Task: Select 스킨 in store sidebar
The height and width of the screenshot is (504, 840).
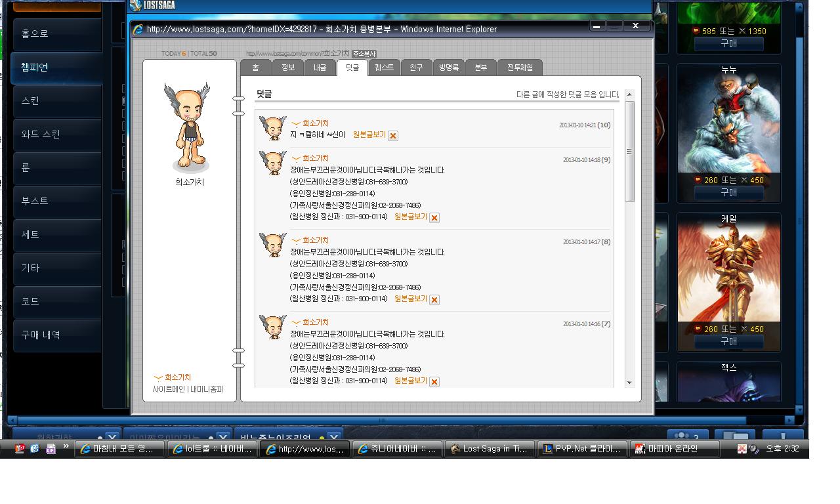Action: click(57, 101)
